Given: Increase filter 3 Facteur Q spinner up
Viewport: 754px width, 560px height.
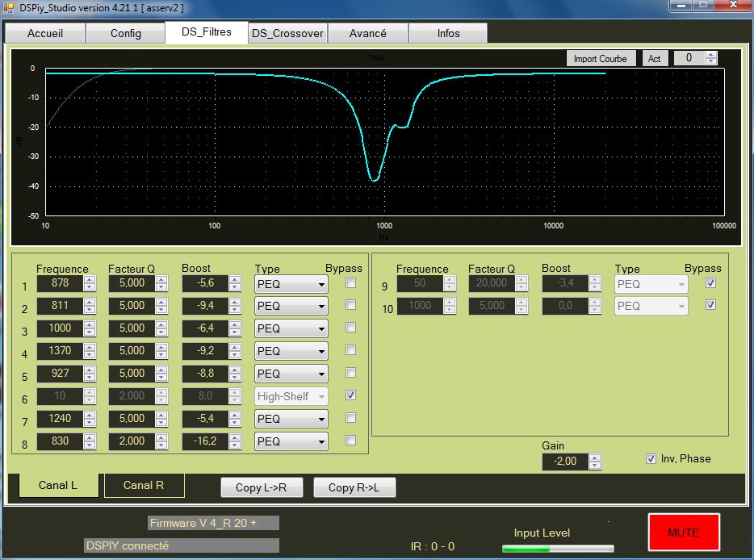Looking at the screenshot, I should pos(162,324).
